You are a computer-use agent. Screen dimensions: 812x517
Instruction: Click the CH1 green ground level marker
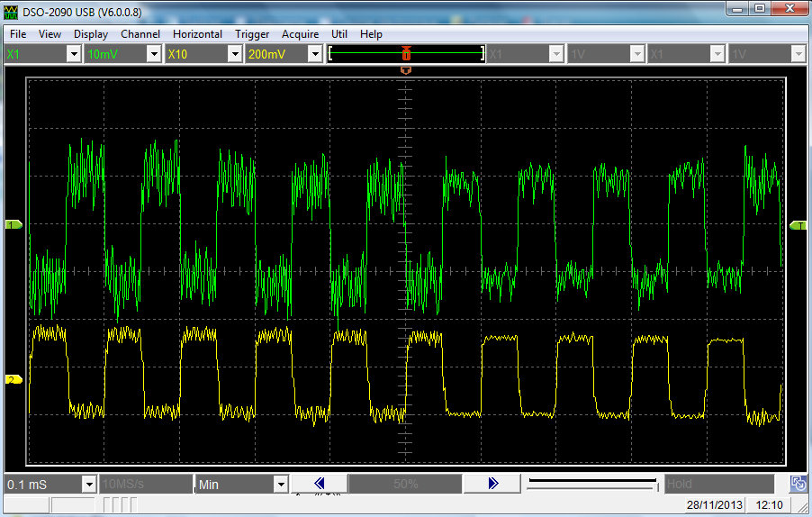tap(14, 224)
